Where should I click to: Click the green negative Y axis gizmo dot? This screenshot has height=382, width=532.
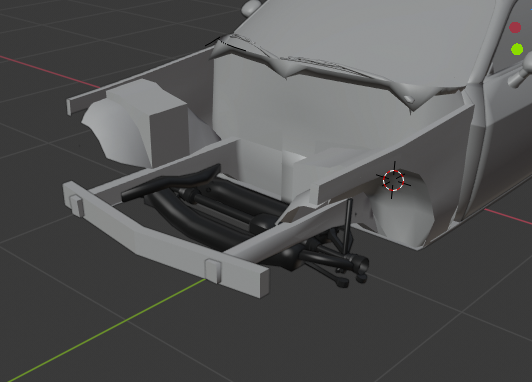517,49
